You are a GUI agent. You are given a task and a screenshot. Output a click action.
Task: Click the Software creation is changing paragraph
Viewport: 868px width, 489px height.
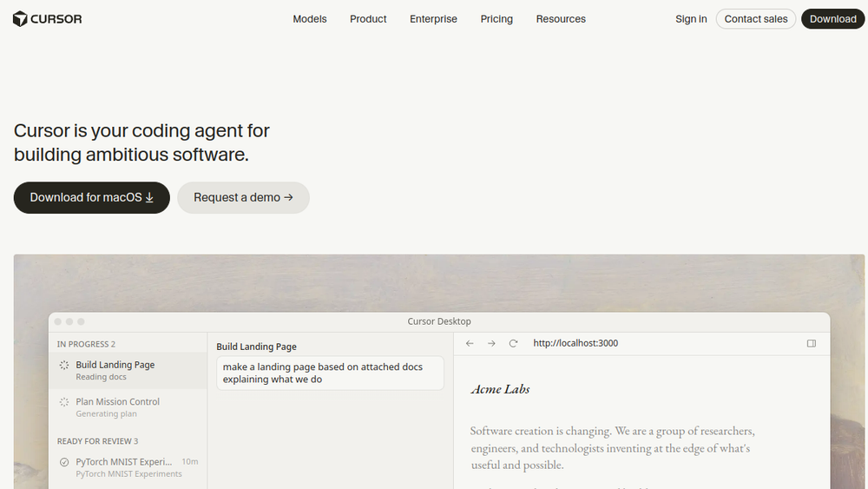click(x=612, y=447)
